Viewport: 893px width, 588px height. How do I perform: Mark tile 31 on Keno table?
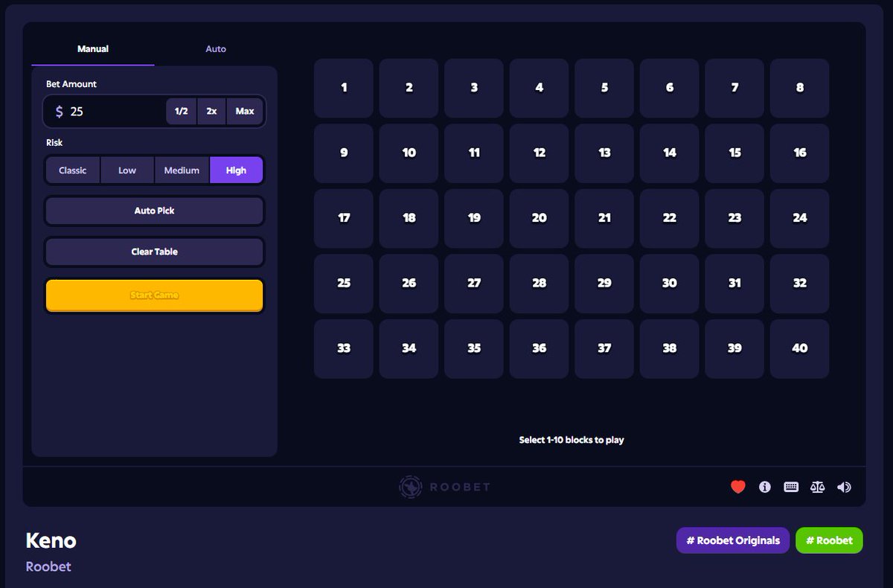(x=734, y=284)
